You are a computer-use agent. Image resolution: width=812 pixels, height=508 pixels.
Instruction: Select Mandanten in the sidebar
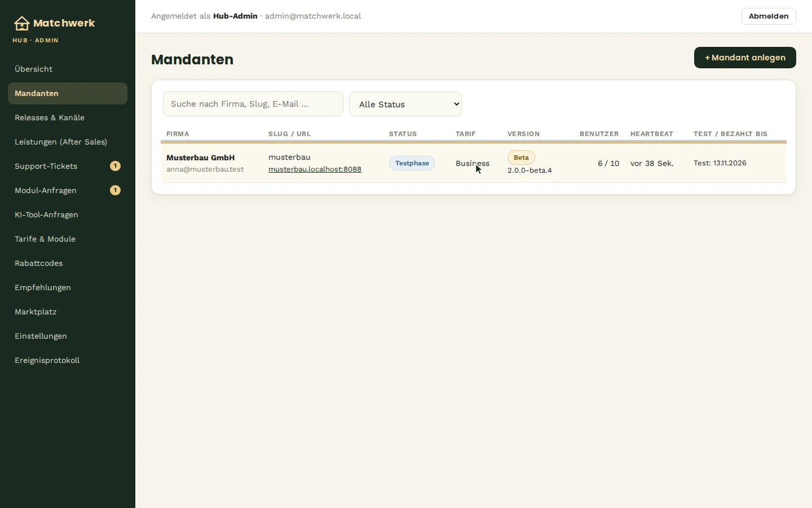click(68, 93)
